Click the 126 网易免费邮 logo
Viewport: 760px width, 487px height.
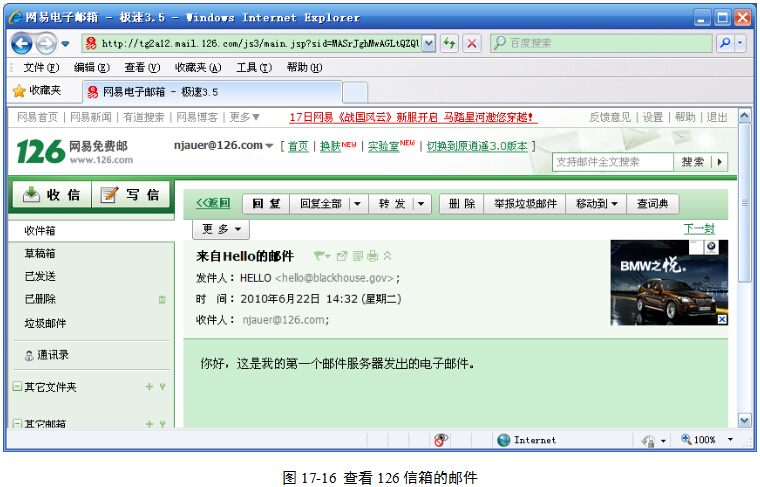tap(75, 151)
